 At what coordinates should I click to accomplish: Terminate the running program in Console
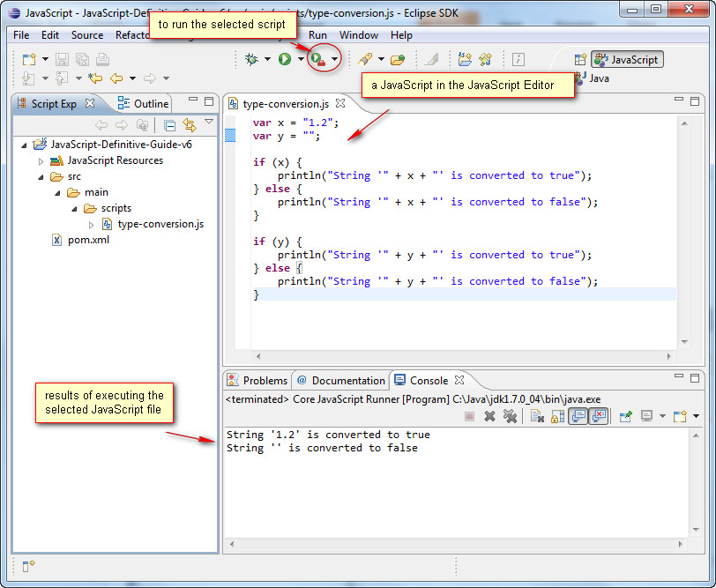tap(470, 415)
